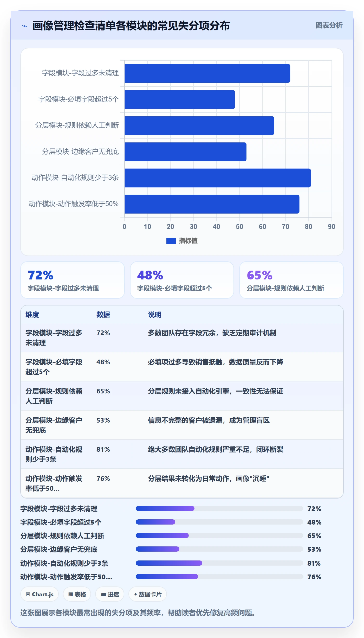Select the 数据卡片 tag chip

pos(148,594)
